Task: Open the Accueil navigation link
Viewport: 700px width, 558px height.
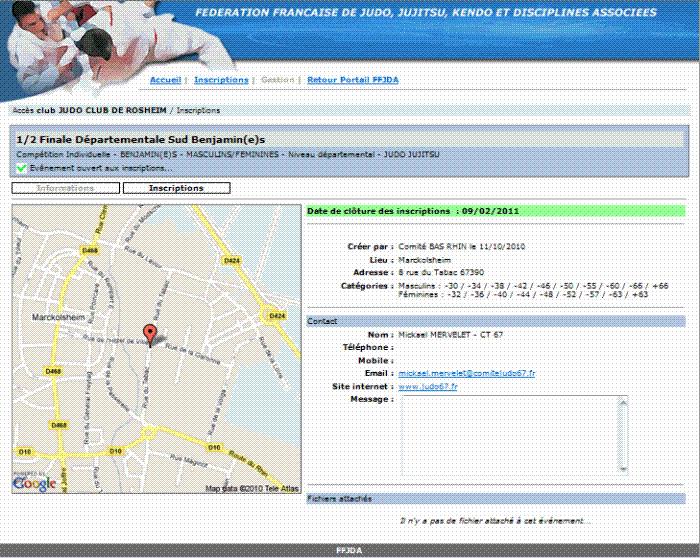Action: coord(165,79)
